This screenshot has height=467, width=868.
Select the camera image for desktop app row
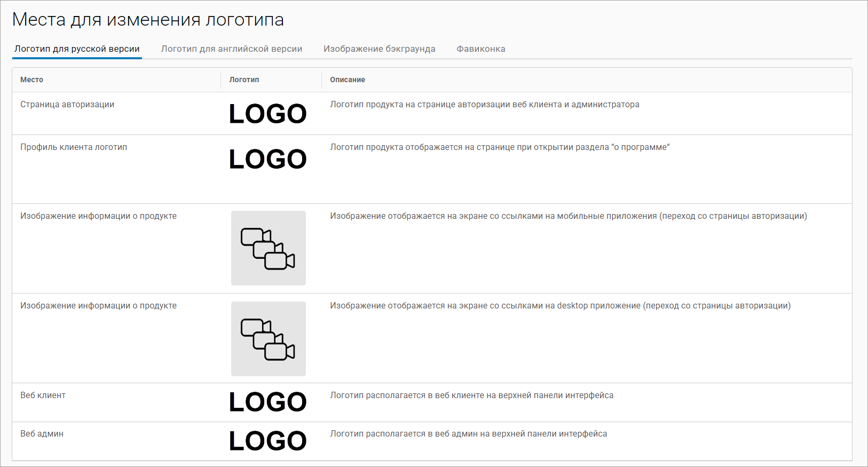[x=268, y=339]
